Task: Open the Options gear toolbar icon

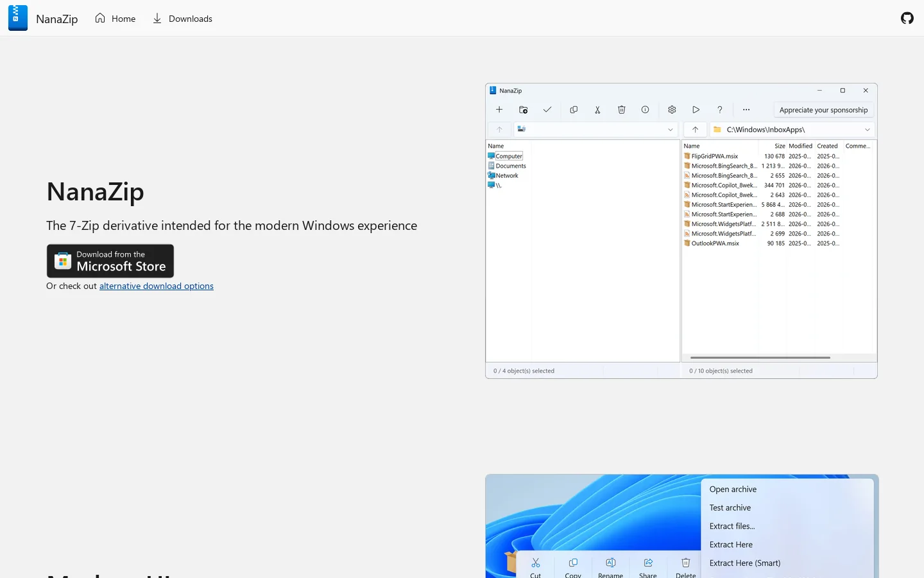Action: pyautogui.click(x=672, y=110)
